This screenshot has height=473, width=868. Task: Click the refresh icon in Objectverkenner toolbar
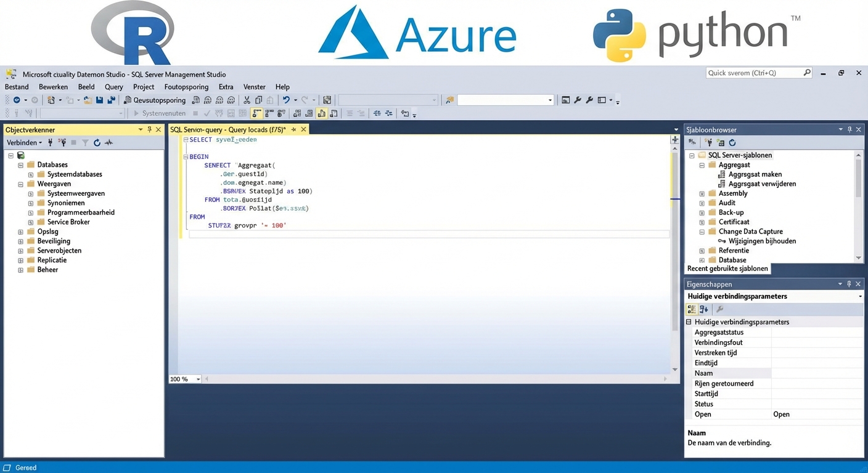[97, 142]
